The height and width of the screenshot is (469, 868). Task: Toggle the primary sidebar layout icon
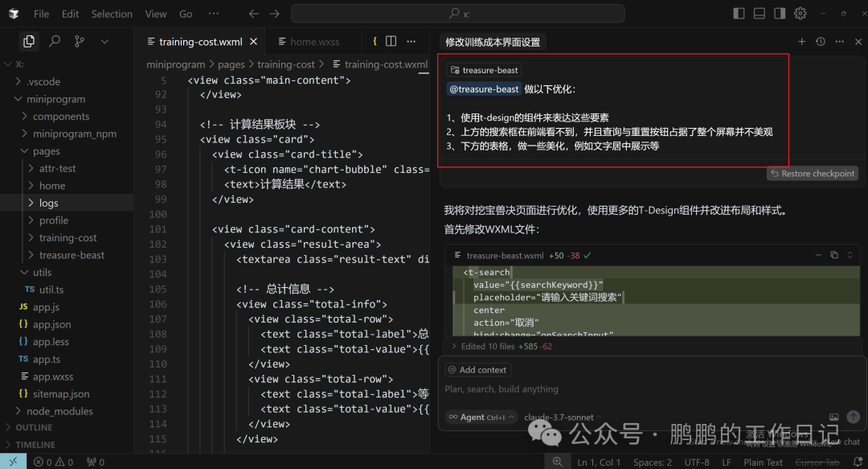[x=739, y=14]
